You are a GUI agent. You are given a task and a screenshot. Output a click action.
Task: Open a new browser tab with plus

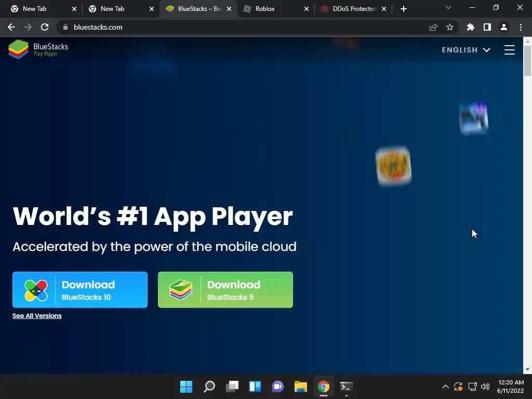coord(403,9)
